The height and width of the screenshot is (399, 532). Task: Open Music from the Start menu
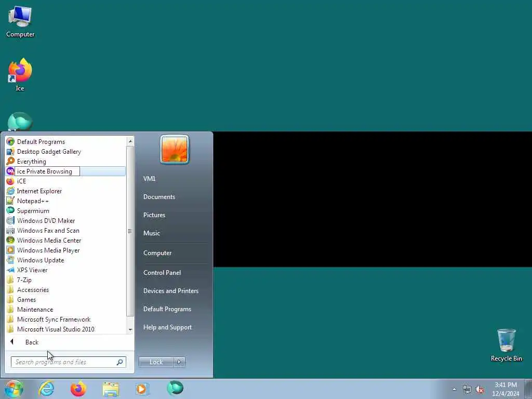coord(152,233)
